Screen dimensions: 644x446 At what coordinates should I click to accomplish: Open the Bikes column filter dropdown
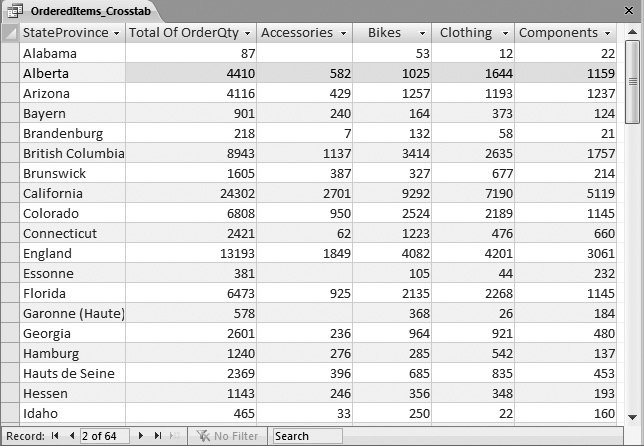pyautogui.click(x=422, y=33)
